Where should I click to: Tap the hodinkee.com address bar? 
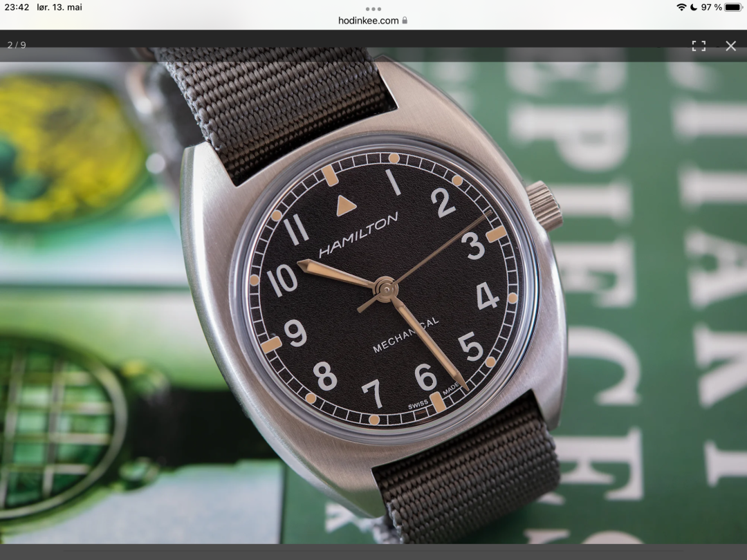click(373, 21)
